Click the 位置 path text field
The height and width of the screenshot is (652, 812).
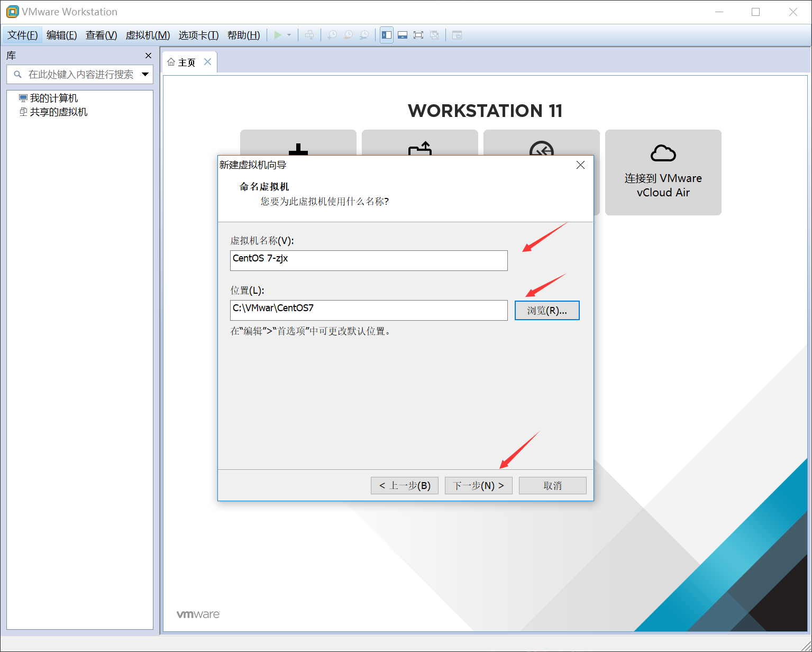(369, 310)
